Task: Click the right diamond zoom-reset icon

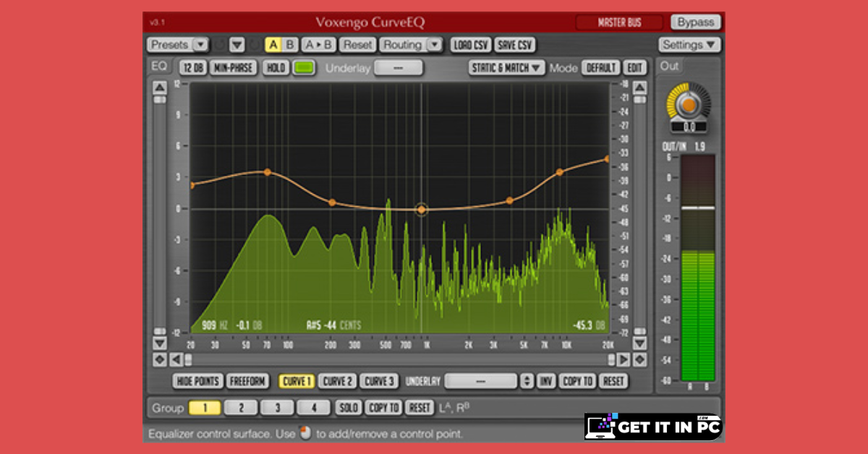Action: (x=639, y=359)
